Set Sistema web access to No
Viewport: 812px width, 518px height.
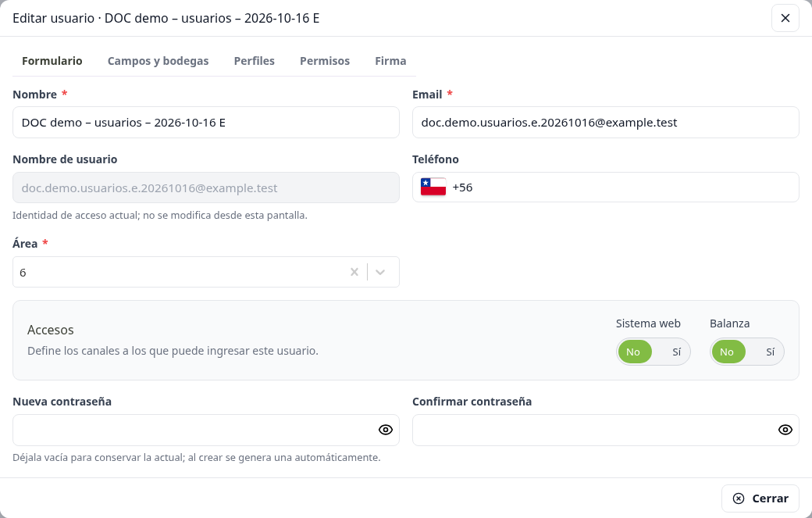tap(633, 352)
